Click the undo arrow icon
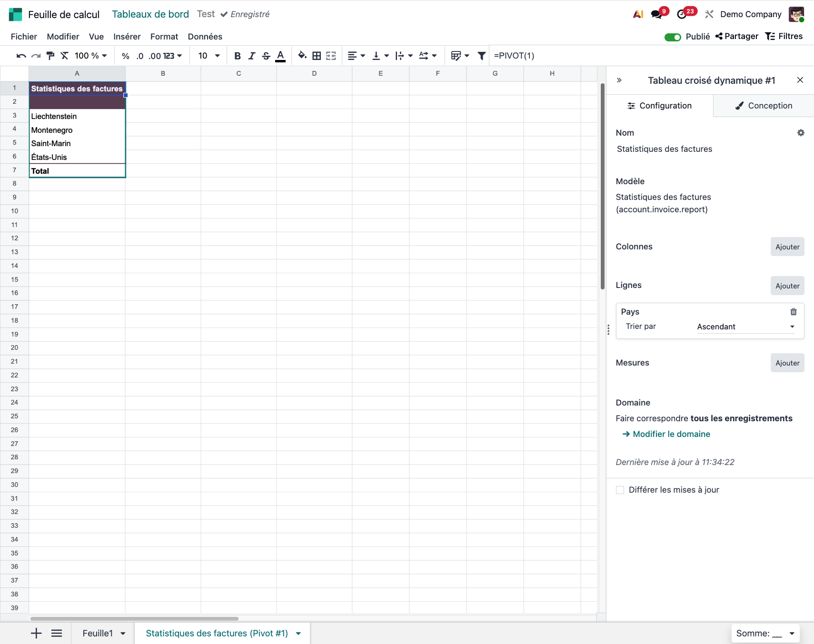814x644 pixels. [x=21, y=56]
